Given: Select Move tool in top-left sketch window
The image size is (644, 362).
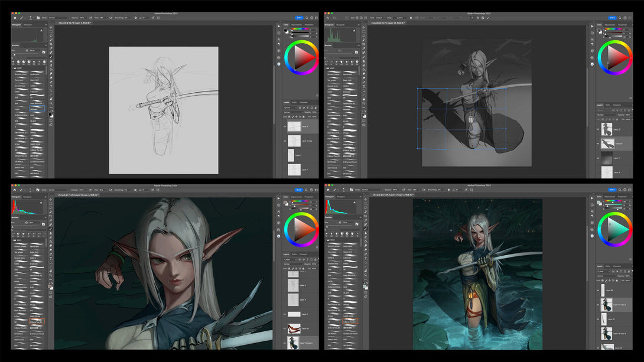Looking at the screenshot, I should (x=51, y=27).
